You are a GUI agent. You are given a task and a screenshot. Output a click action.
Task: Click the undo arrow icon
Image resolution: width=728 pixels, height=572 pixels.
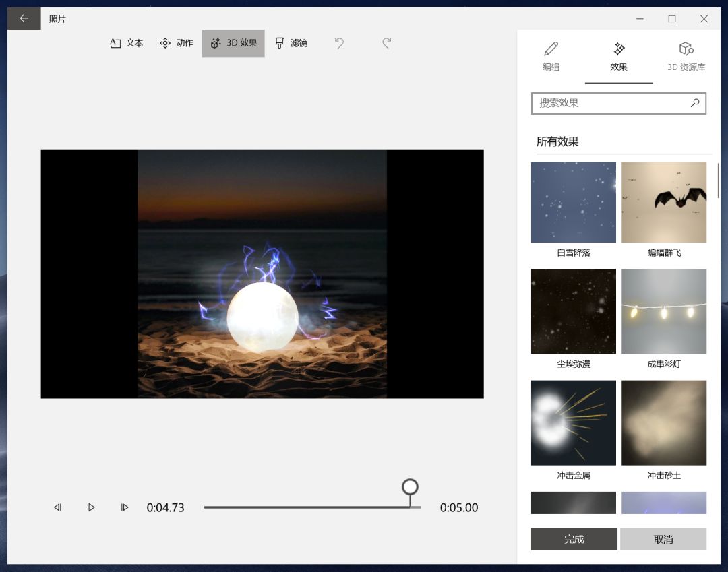tap(339, 43)
